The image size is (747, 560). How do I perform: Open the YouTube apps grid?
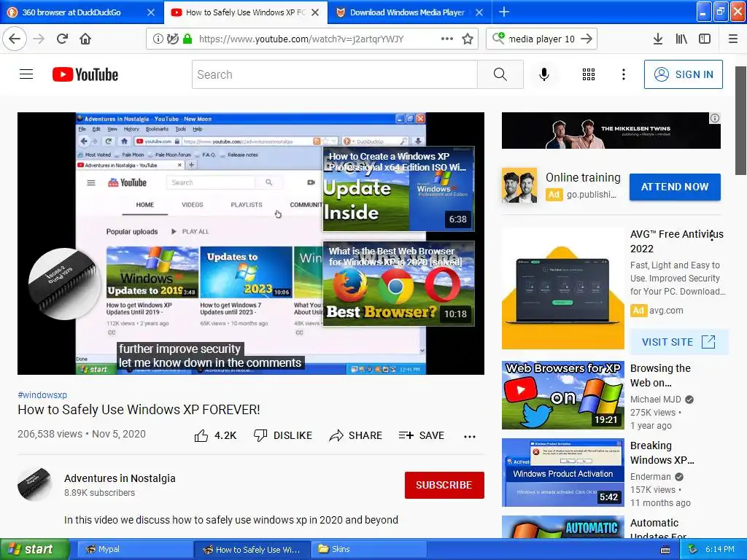pos(589,74)
